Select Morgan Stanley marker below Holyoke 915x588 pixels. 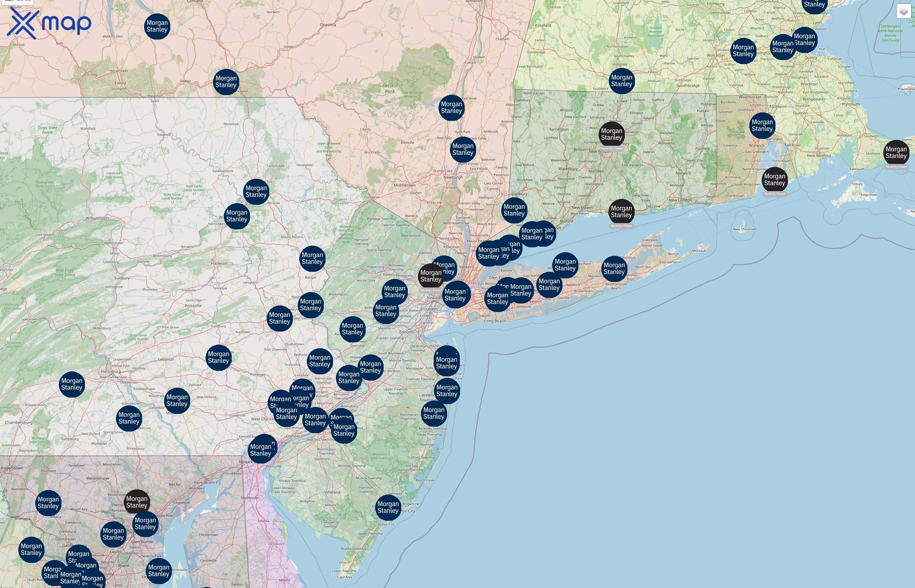(x=622, y=81)
